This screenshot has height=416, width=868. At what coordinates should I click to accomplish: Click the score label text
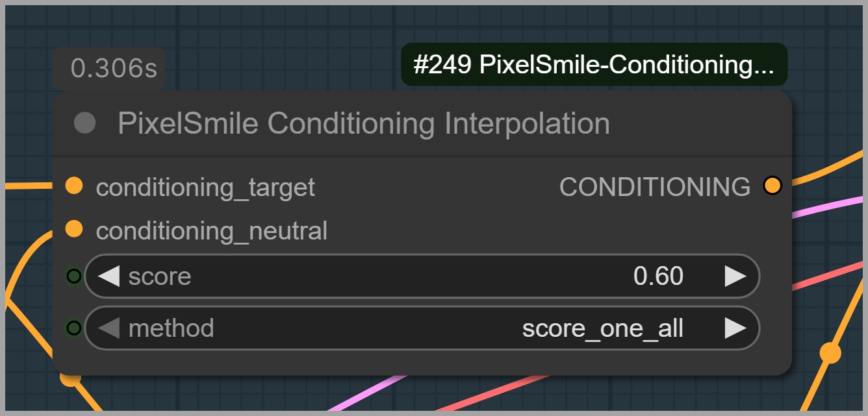(160, 276)
